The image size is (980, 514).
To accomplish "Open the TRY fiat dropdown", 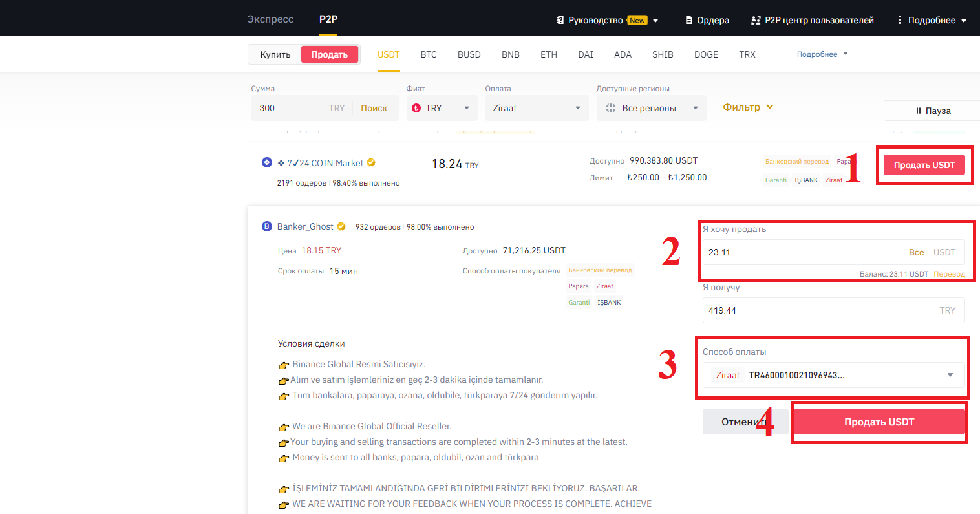I will pyautogui.click(x=442, y=108).
